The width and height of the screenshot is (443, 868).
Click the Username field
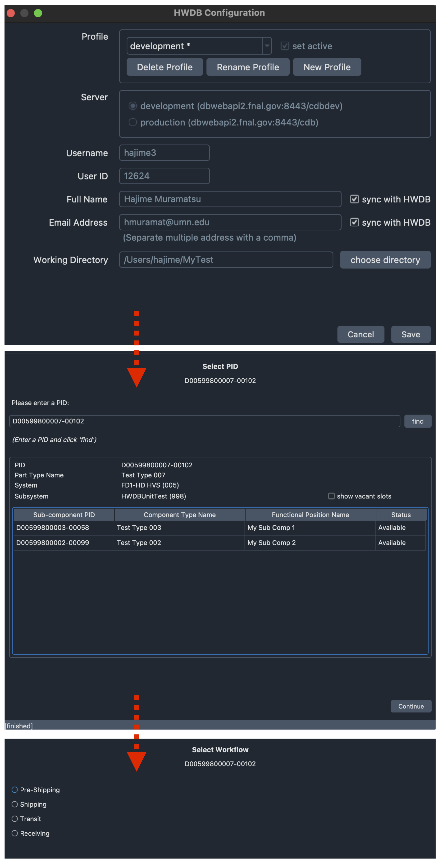click(164, 153)
